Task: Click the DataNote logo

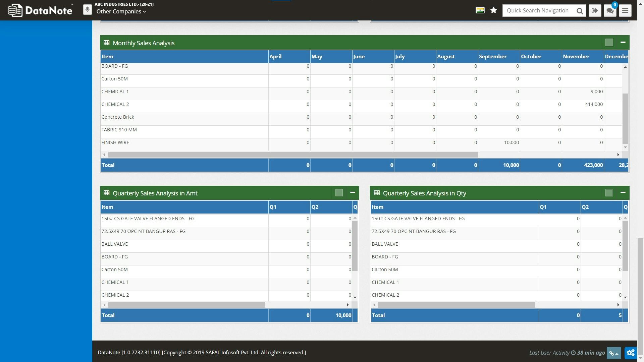Action: [40, 10]
